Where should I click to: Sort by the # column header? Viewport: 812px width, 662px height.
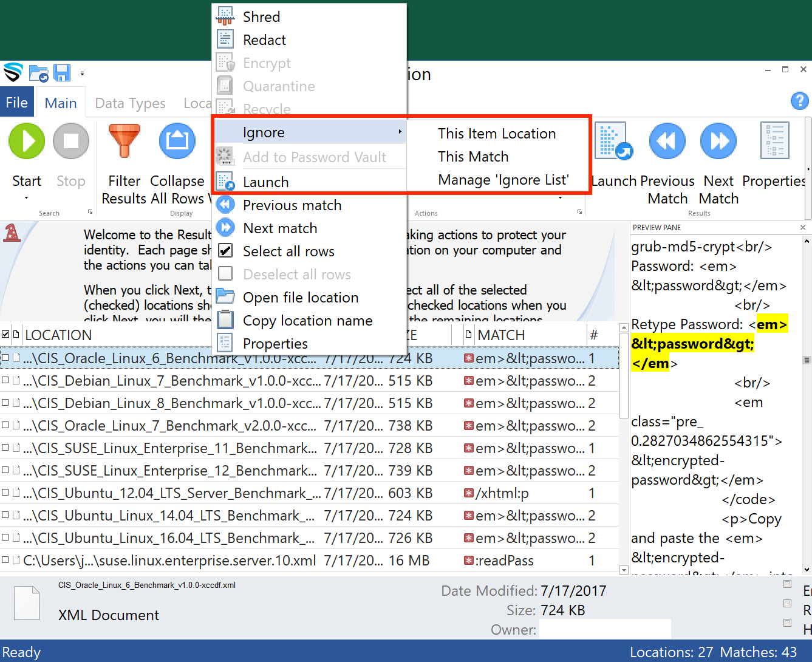tap(594, 335)
